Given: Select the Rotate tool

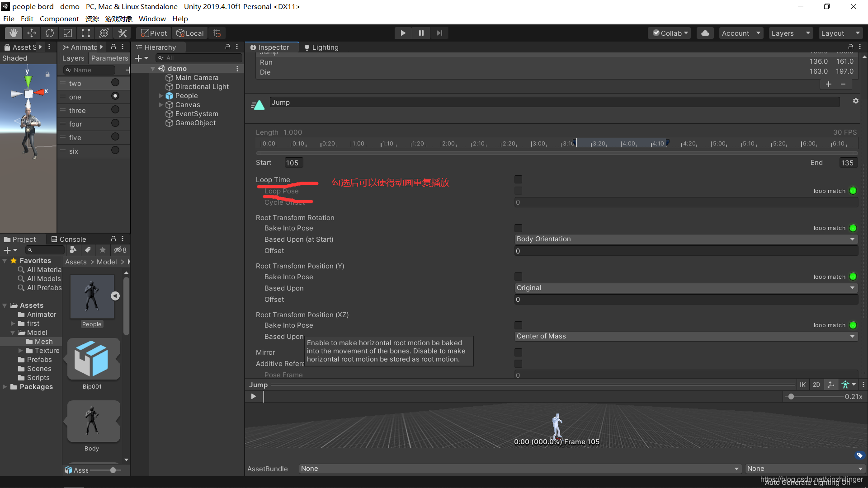Looking at the screenshot, I should point(50,33).
